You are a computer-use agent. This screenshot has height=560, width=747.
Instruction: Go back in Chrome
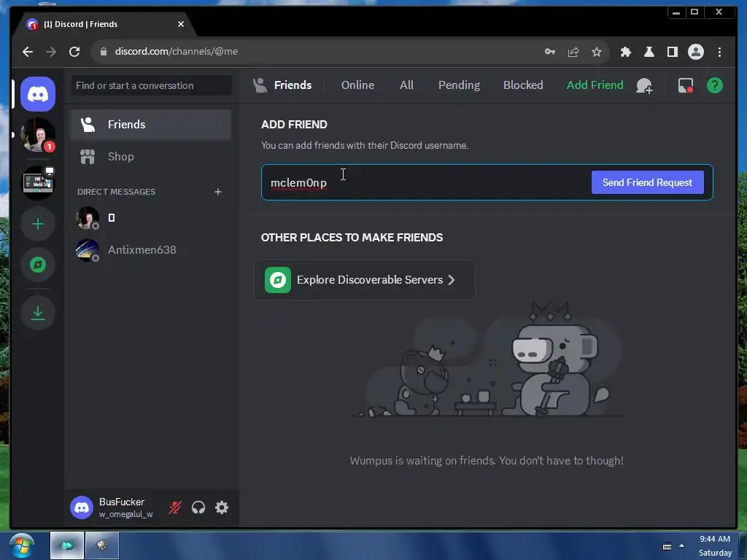point(28,52)
